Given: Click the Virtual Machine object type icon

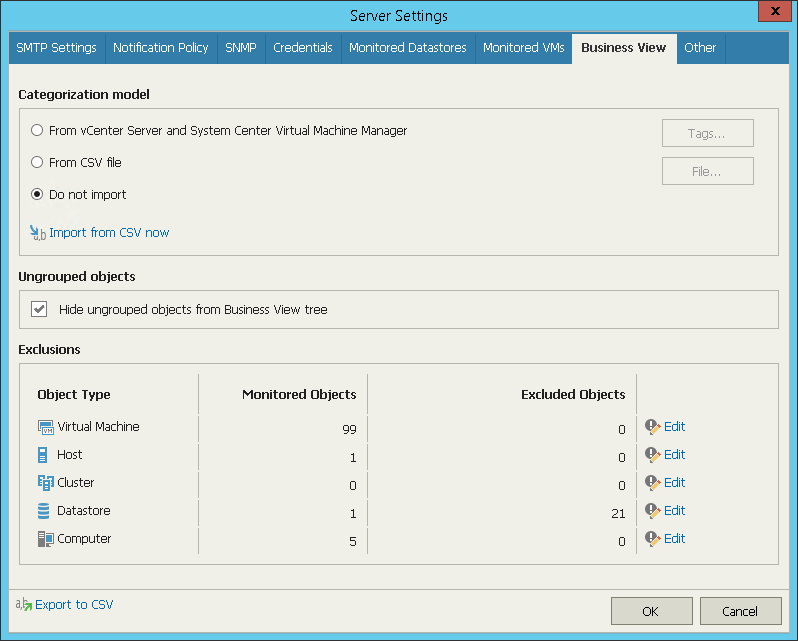Looking at the screenshot, I should point(45,427).
